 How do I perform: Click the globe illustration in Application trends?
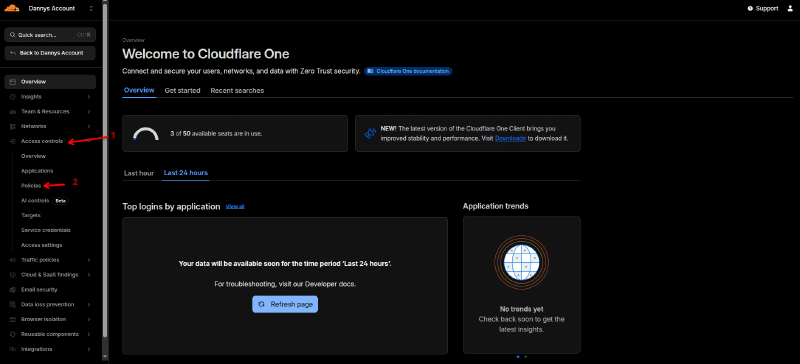pyautogui.click(x=521, y=263)
